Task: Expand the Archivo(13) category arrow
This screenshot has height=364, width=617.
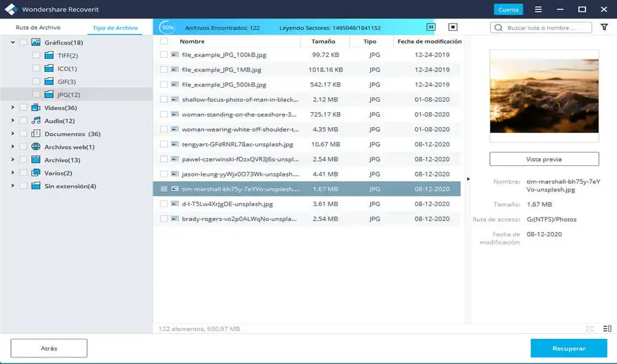Action: tap(12, 160)
